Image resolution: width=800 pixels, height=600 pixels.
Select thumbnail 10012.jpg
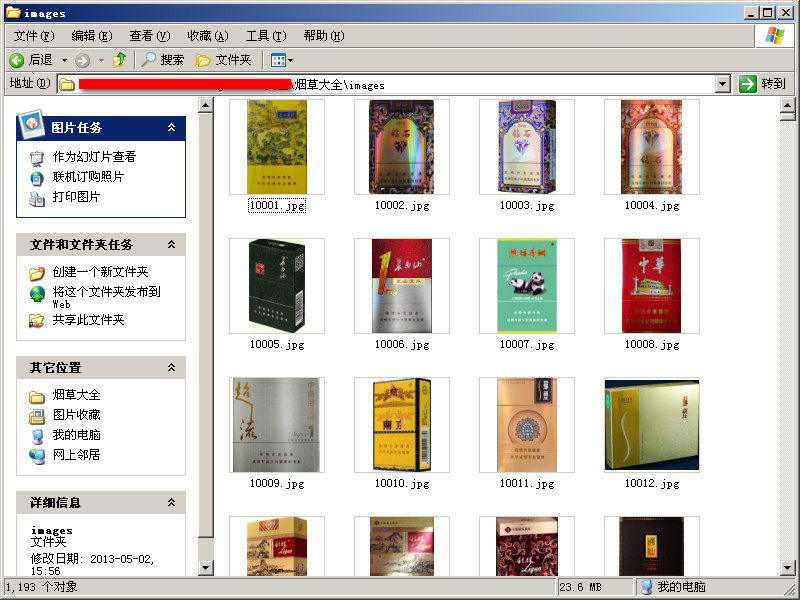[x=652, y=425]
